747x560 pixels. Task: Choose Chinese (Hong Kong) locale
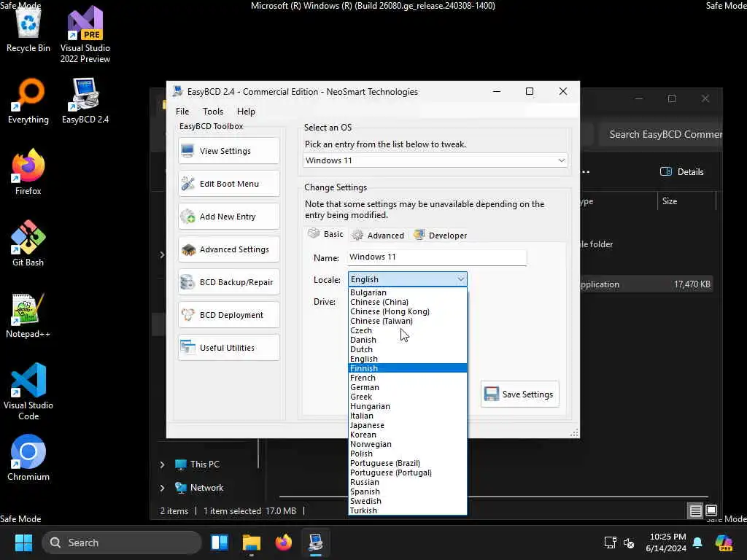(x=407, y=311)
